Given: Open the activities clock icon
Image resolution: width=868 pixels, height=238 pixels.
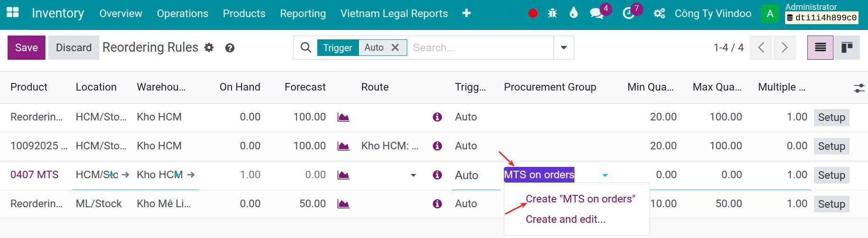Looking at the screenshot, I should [628, 13].
